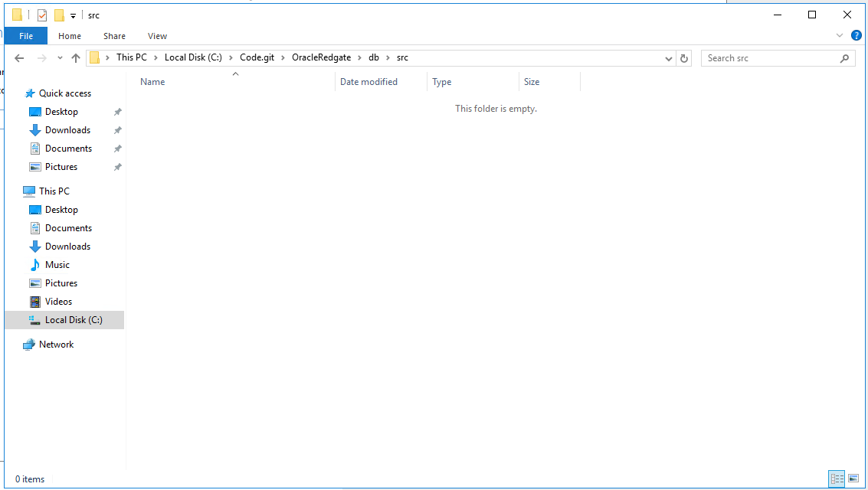Open the File menu
868x490 pixels.
[26, 36]
